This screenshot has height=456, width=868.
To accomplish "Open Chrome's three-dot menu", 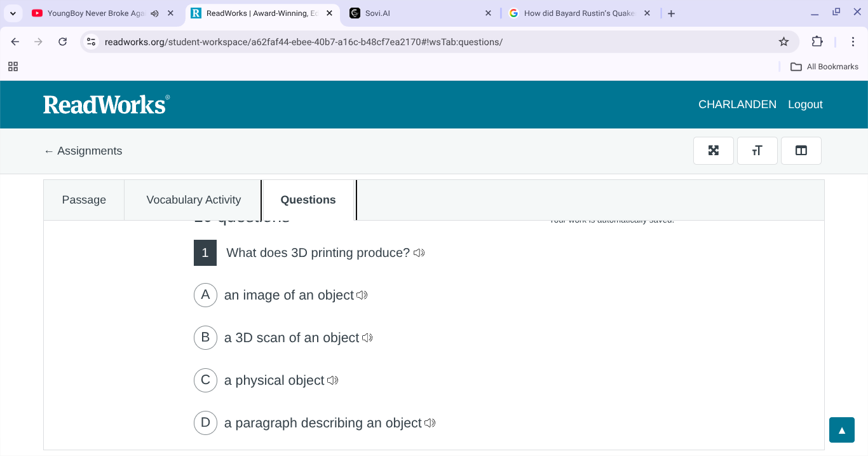I will click(853, 41).
